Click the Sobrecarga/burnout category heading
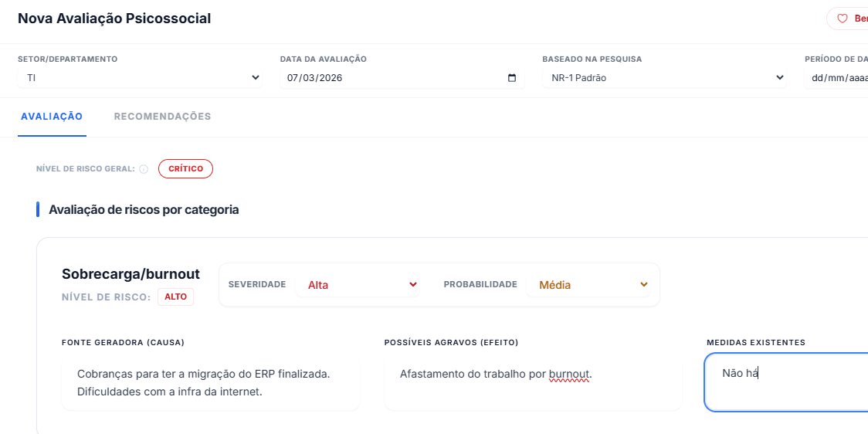Viewport: 868px width, 434px height. [x=131, y=274]
